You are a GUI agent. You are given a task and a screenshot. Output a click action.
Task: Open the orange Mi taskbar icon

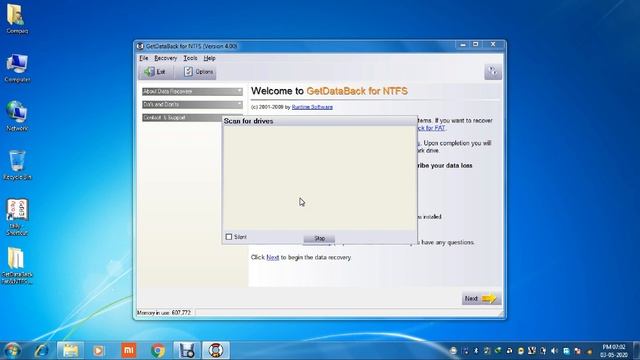click(129, 350)
